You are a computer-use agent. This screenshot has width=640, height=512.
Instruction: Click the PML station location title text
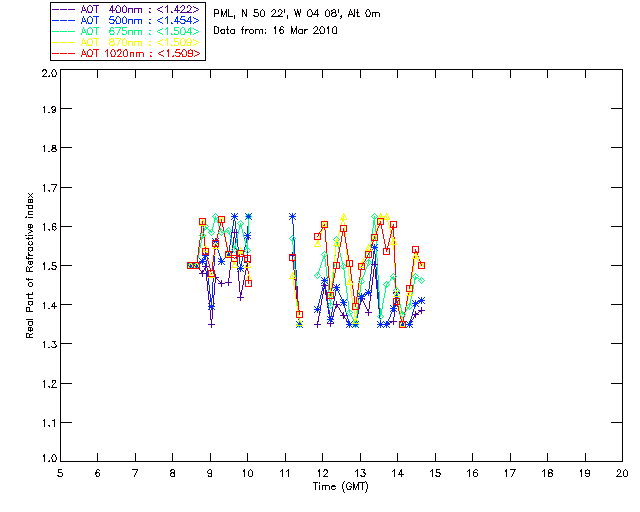pos(297,14)
